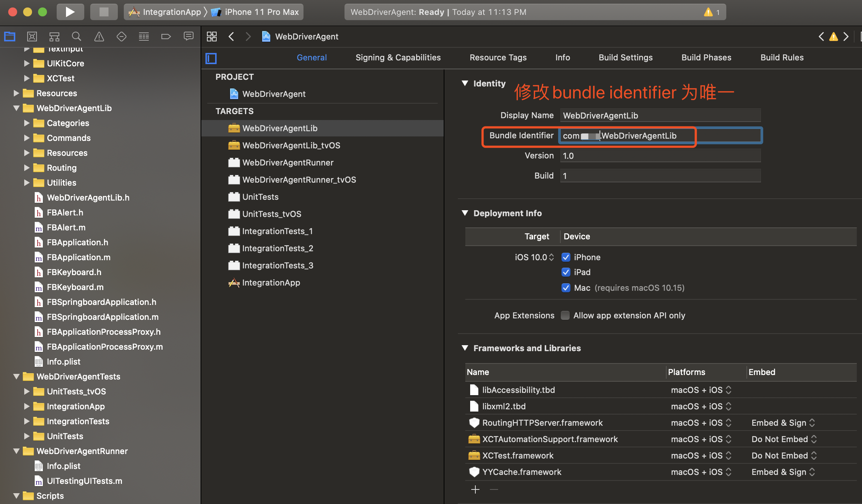Viewport: 862px width, 504px height.
Task: Click the Run (play) button
Action: point(70,12)
